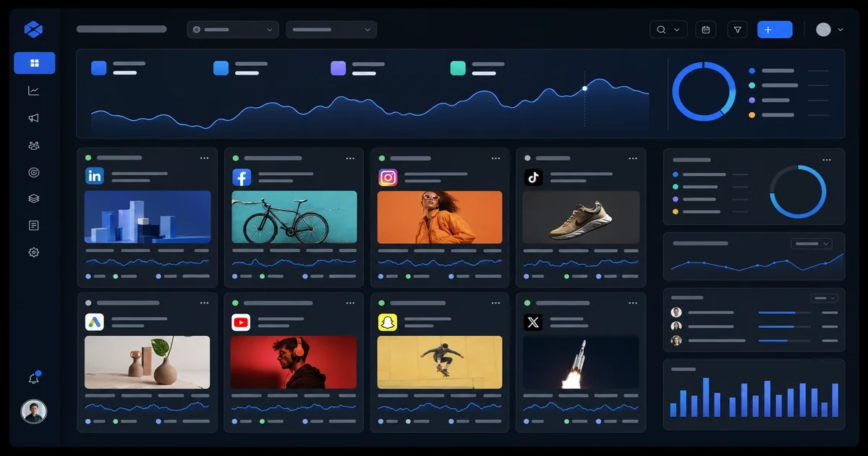Image resolution: width=868 pixels, height=456 pixels.
Task: Select the yellow legend dot beside large donut
Action: point(752,115)
